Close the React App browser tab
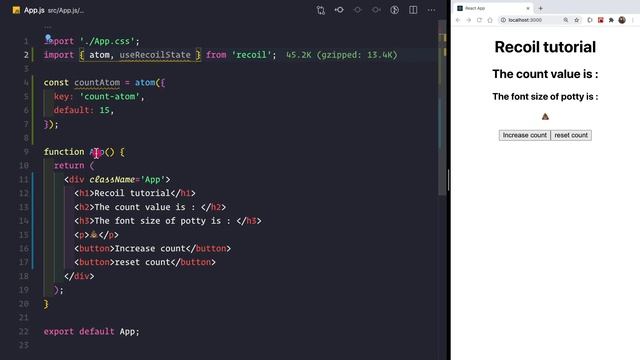Viewport: 640px width, 360px height. pyautogui.click(x=527, y=8)
